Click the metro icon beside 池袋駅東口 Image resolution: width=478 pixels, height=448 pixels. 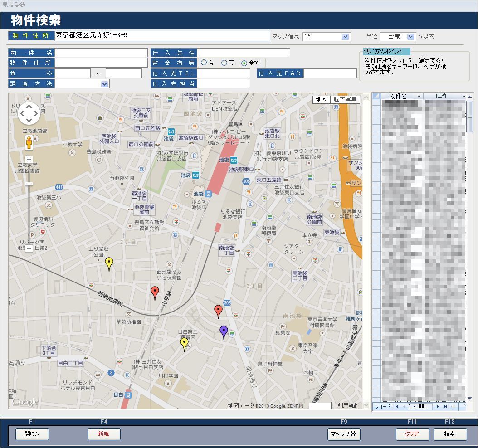[234, 161]
